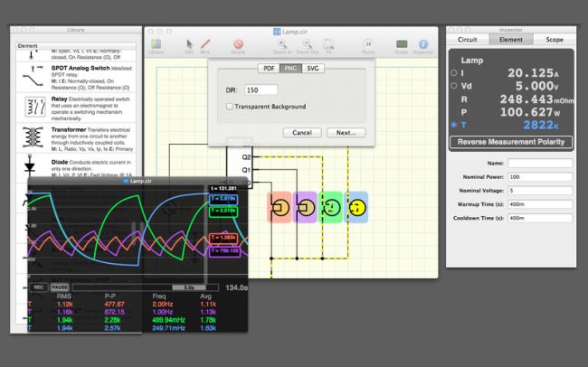The image size is (588, 367).
Task: Open the Scope from the toolbar
Action: 401,44
